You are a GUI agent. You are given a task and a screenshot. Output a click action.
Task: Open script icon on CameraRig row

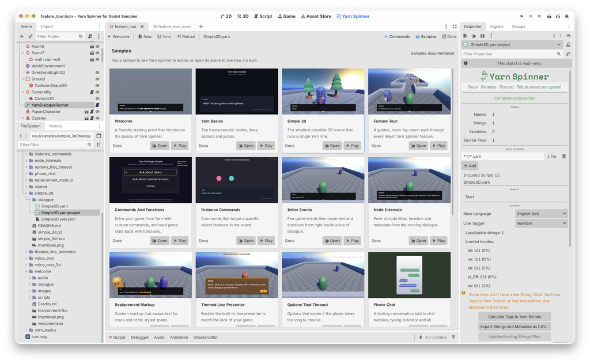point(92,92)
